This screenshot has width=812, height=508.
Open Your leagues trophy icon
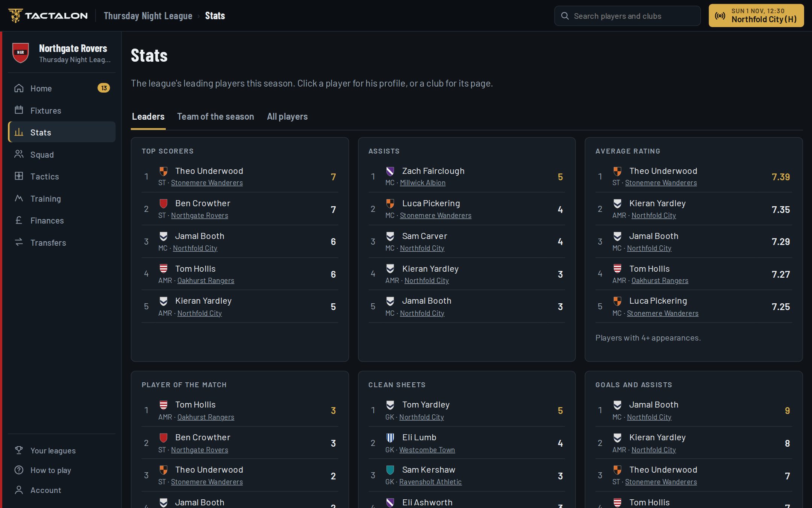point(19,450)
